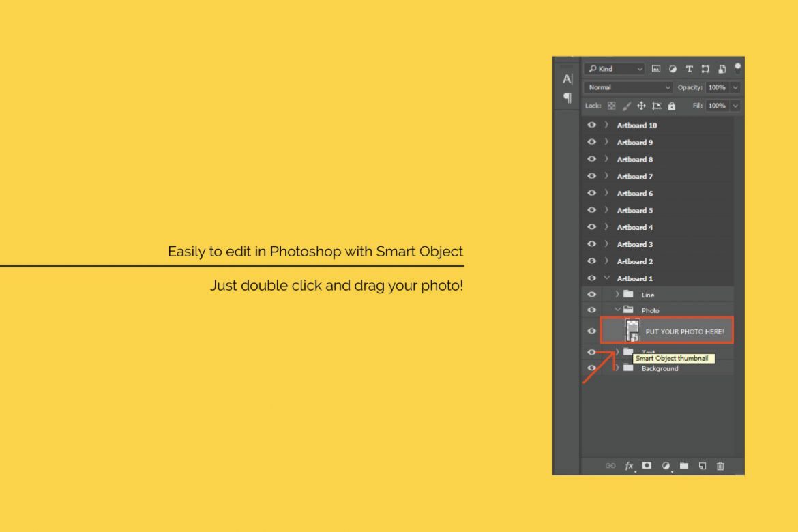Click the delete layer trash icon
This screenshot has width=798, height=532.
click(x=720, y=466)
